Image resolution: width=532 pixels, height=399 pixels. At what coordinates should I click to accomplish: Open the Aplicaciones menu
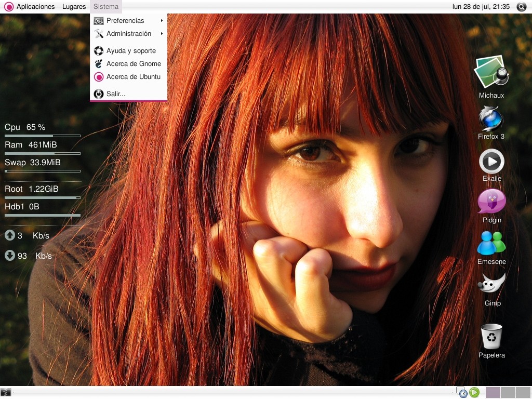click(x=35, y=6)
